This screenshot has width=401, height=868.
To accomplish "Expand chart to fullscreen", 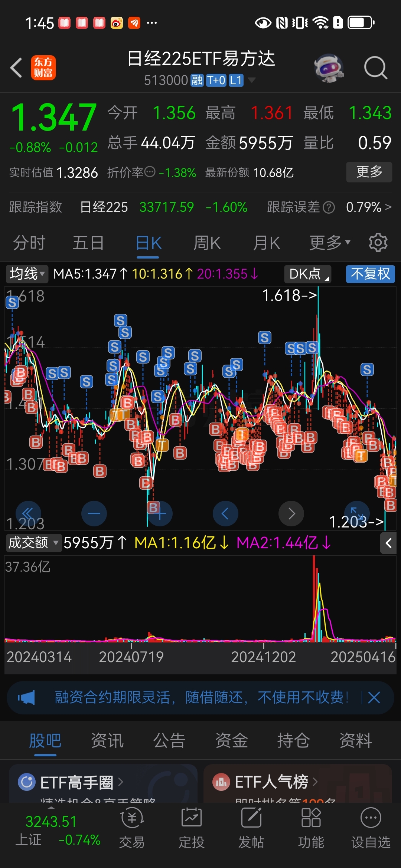I will pos(357,513).
